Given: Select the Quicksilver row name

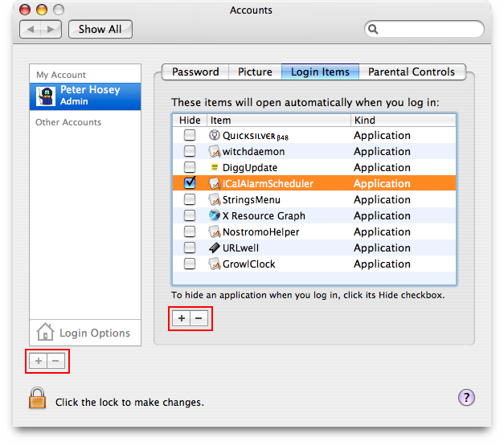Looking at the screenshot, I should (x=256, y=136).
